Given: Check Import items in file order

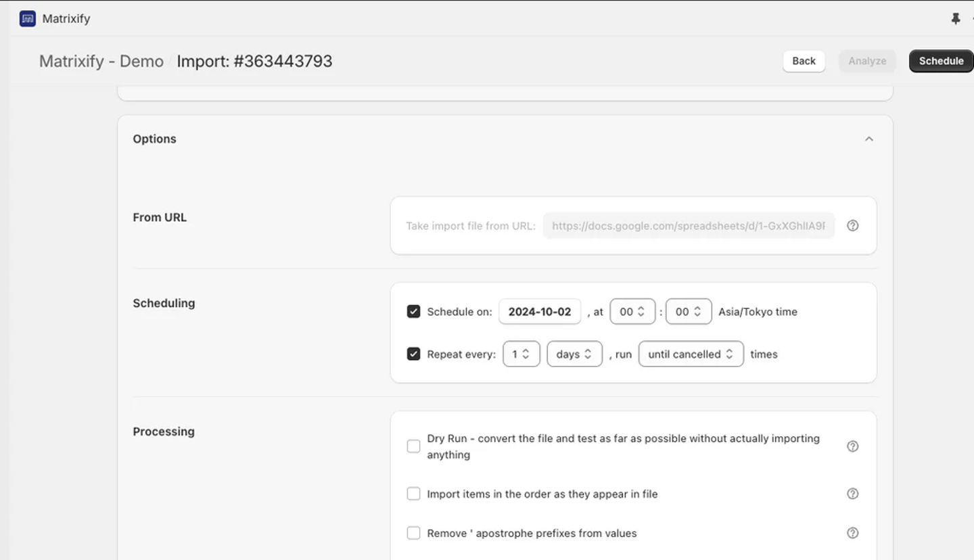Looking at the screenshot, I should [413, 494].
